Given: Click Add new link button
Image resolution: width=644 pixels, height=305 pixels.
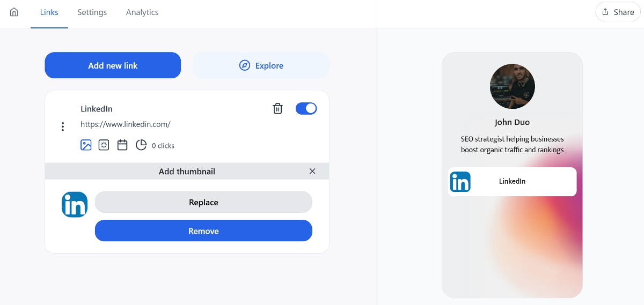Looking at the screenshot, I should click(x=113, y=65).
